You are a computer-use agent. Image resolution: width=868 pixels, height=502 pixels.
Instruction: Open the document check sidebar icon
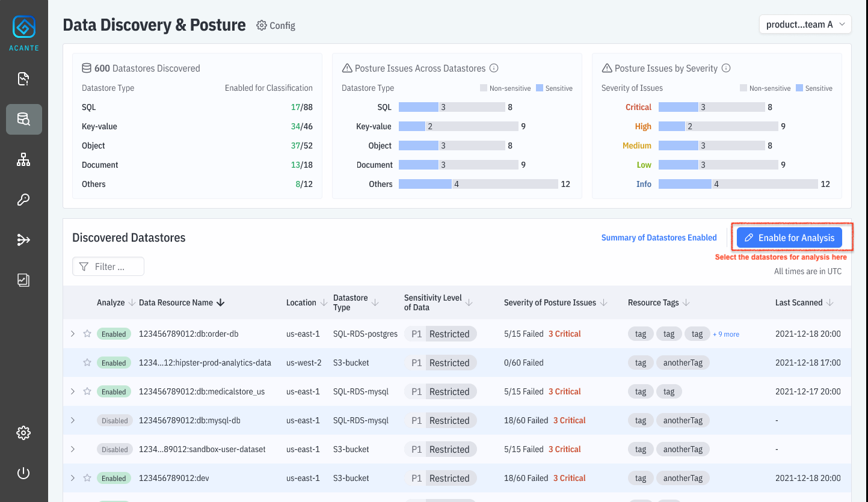pyautogui.click(x=23, y=79)
